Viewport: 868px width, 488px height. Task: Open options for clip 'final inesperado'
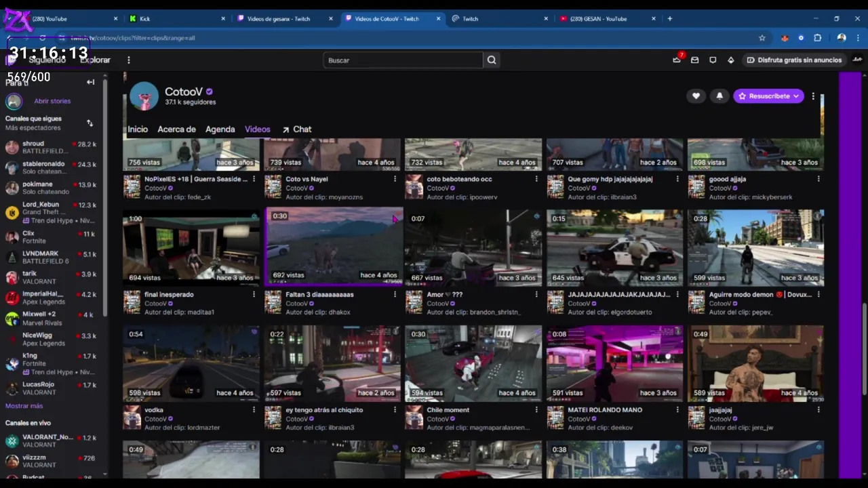point(254,294)
